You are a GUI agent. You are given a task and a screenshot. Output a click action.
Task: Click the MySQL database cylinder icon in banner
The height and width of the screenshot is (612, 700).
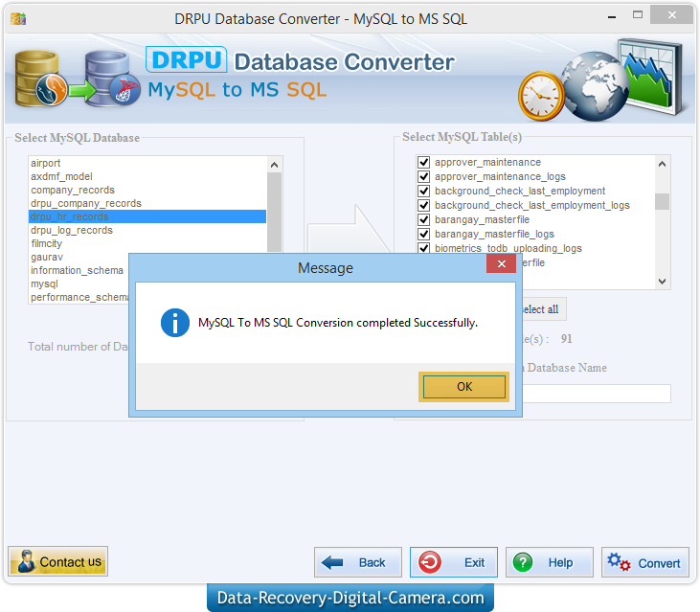[40, 79]
